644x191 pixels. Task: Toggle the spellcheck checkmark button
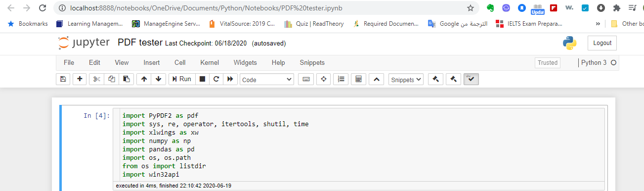coord(471,79)
